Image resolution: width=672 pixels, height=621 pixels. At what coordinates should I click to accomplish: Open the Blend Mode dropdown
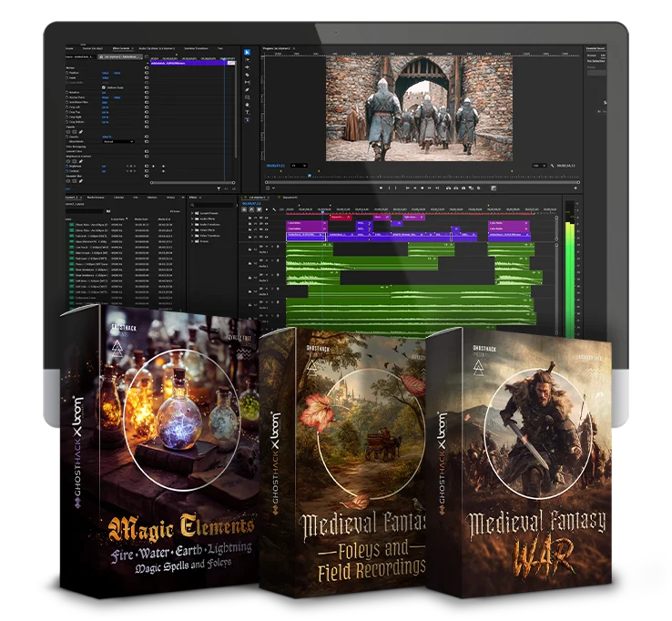coord(118,141)
